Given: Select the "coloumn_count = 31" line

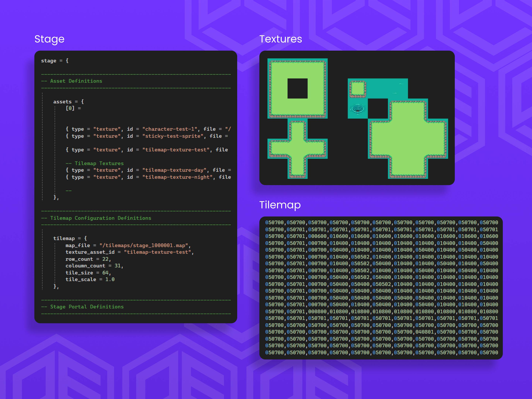Looking at the screenshot, I should tap(95, 266).
